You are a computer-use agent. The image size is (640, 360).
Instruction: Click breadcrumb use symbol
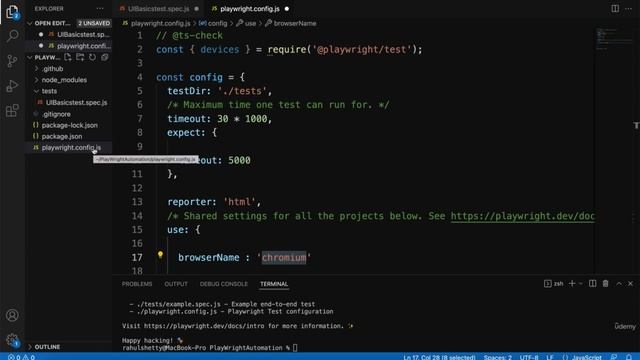pos(250,24)
